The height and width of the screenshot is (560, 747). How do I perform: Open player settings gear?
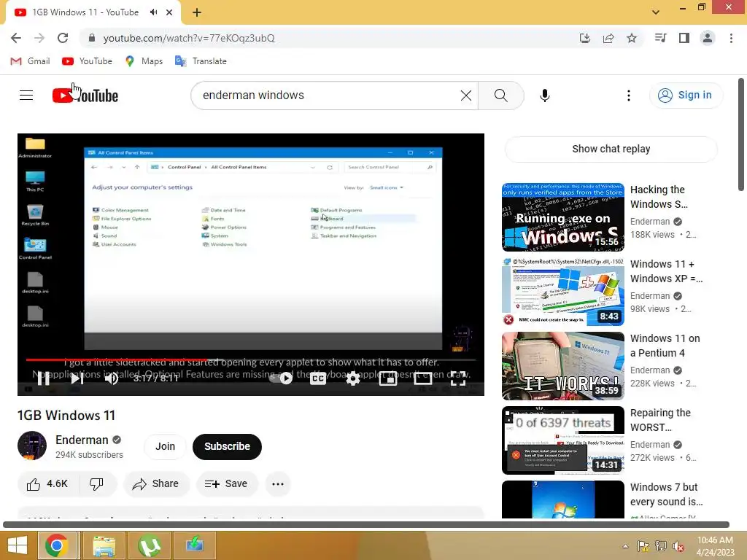[353, 378]
